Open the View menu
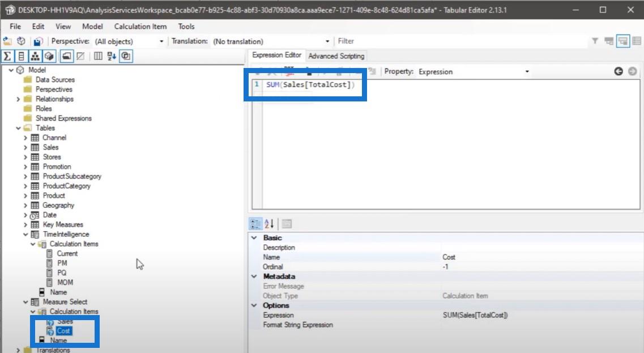Viewport: 644px width, 353px height. tap(63, 26)
